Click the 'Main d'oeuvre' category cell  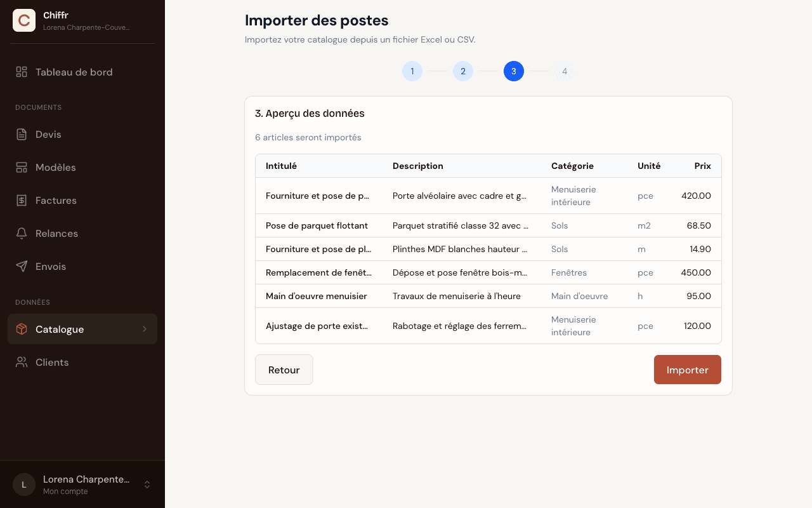tap(580, 296)
